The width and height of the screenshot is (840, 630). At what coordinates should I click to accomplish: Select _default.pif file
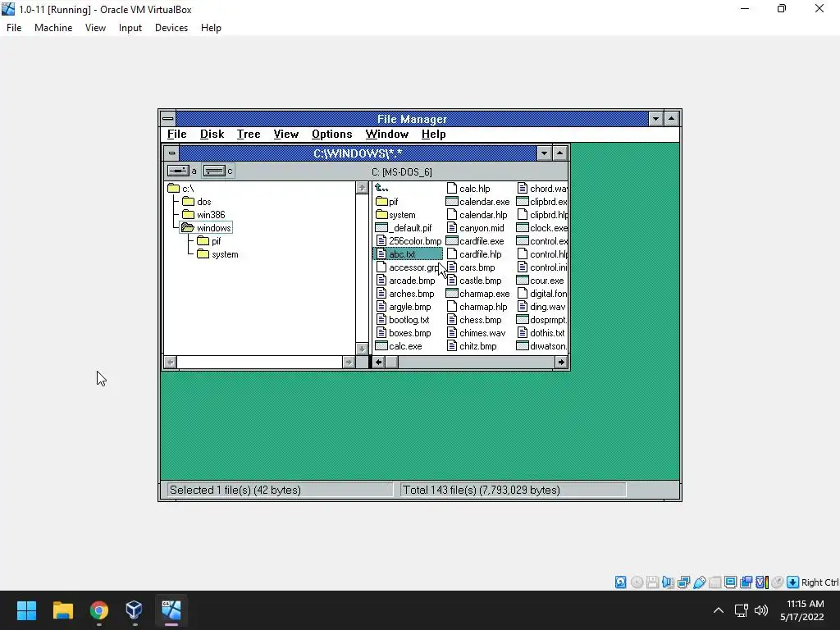tap(404, 228)
